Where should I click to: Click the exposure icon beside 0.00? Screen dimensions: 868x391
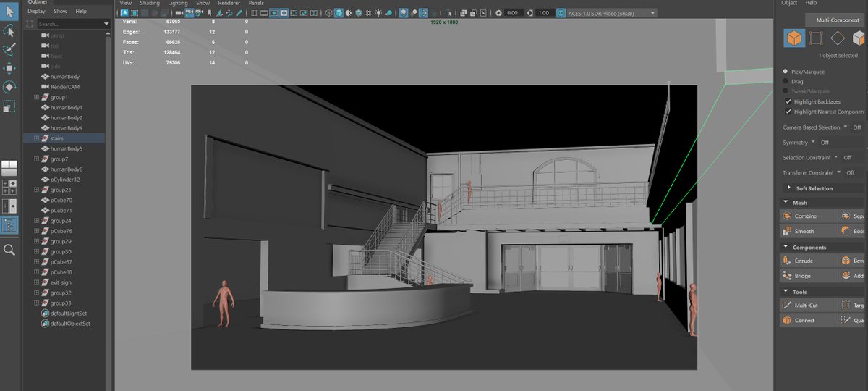499,13
